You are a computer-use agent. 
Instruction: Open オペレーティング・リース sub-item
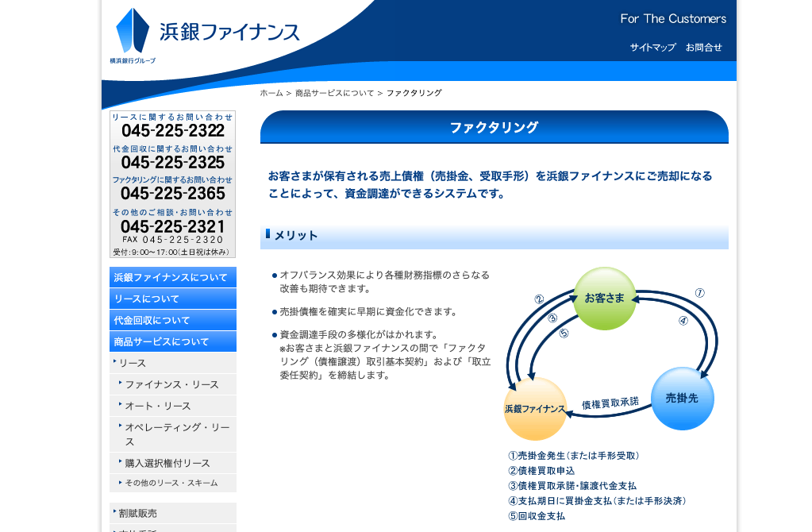point(177,434)
